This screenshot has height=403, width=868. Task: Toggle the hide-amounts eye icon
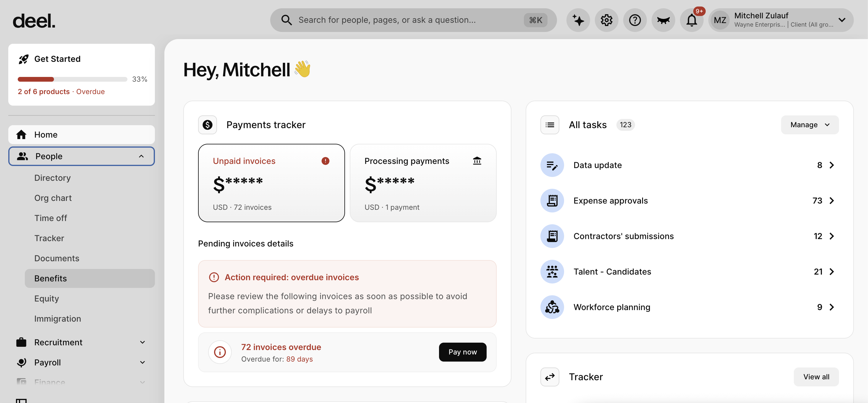pyautogui.click(x=663, y=20)
